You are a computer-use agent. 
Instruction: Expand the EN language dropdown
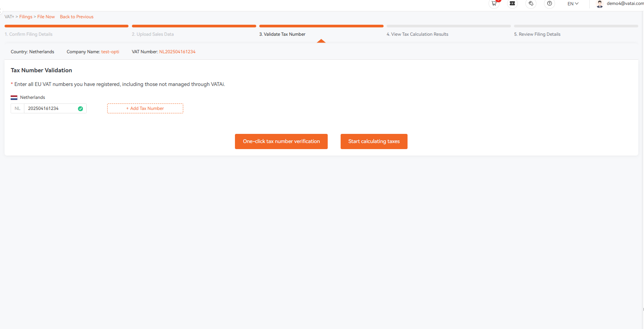tap(573, 3)
